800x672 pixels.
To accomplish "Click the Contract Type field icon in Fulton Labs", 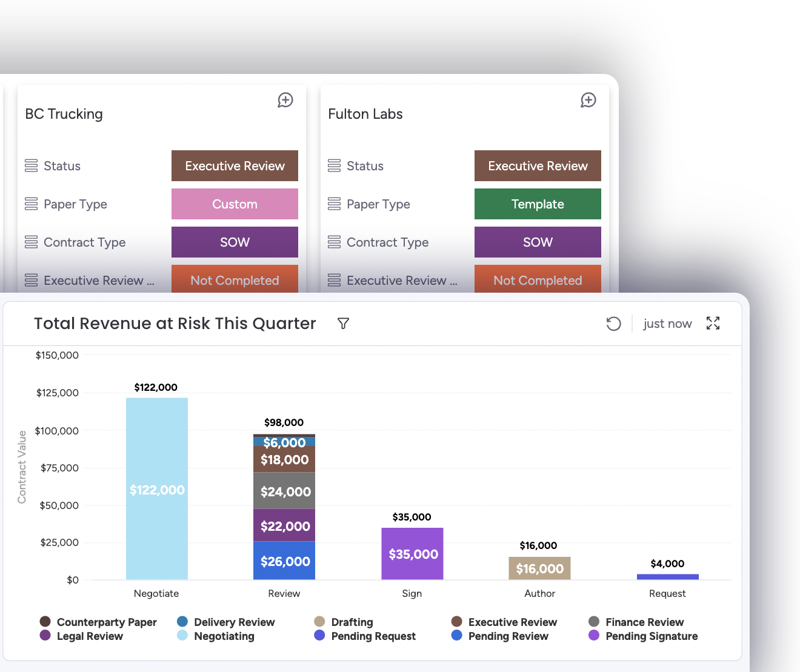I will [334, 242].
